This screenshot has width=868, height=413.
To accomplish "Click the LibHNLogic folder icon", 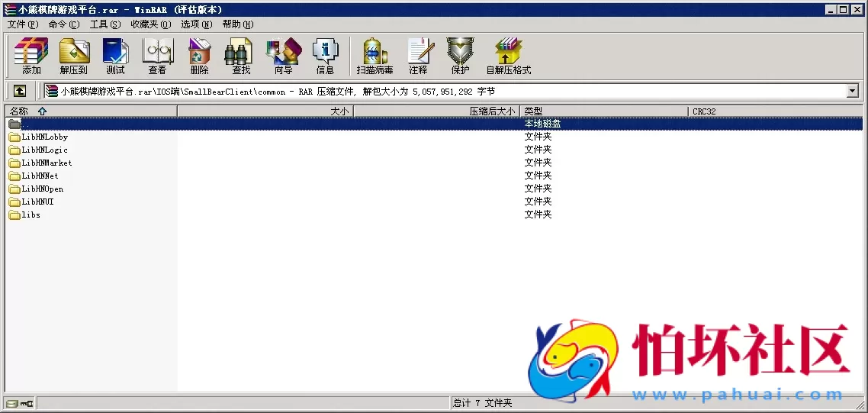I will pyautogui.click(x=14, y=150).
